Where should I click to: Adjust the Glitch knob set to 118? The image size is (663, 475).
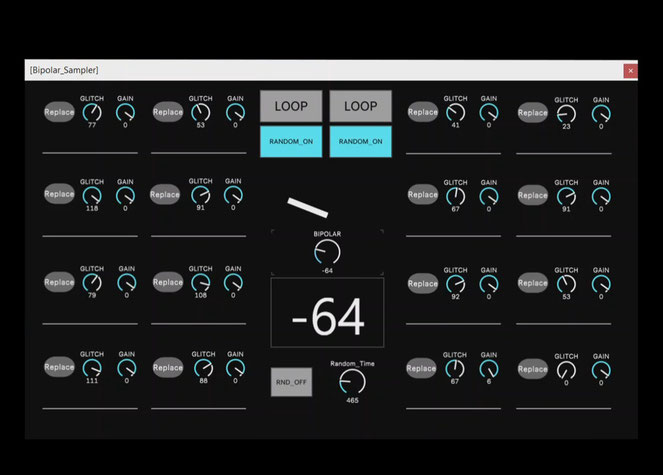tap(92, 196)
